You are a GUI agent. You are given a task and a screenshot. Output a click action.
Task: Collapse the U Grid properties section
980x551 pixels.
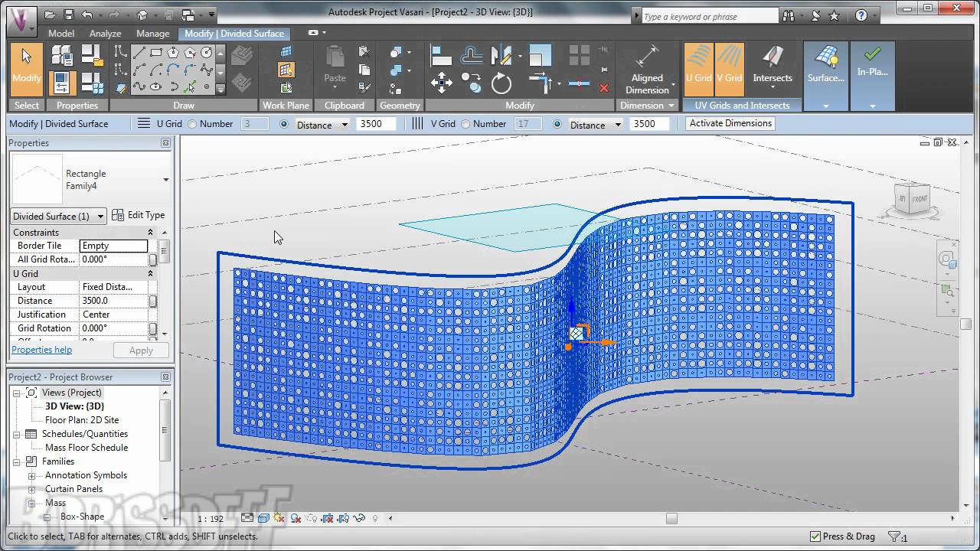[x=150, y=274]
